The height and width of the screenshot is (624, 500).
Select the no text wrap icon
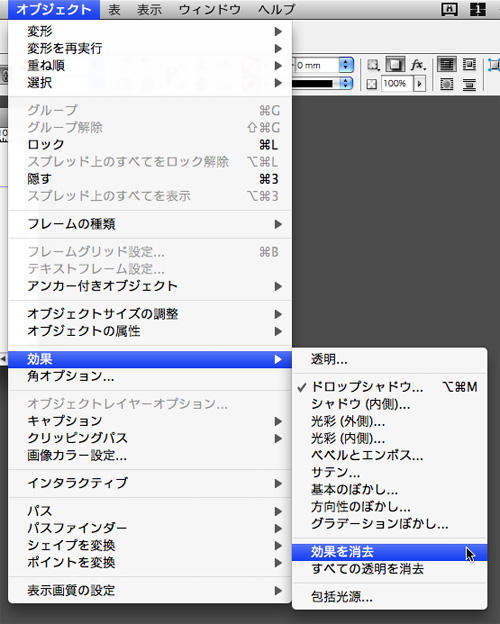tap(447, 64)
